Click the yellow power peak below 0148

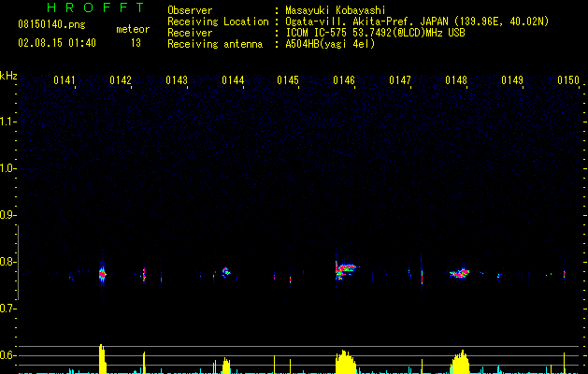460,362
